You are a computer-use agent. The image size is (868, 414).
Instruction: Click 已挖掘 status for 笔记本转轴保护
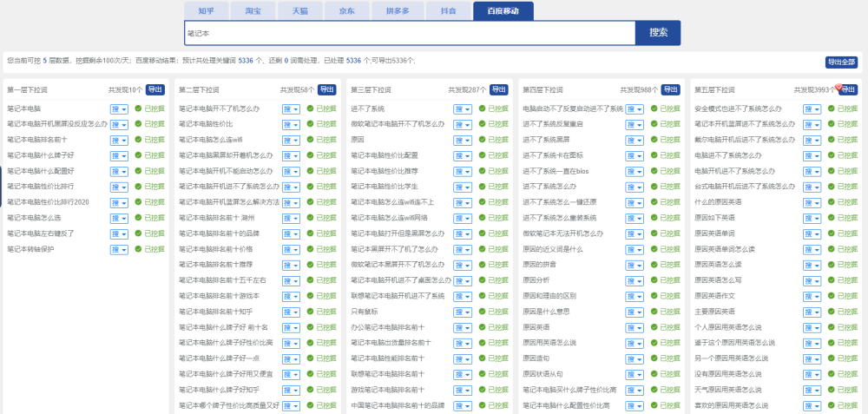click(155, 249)
